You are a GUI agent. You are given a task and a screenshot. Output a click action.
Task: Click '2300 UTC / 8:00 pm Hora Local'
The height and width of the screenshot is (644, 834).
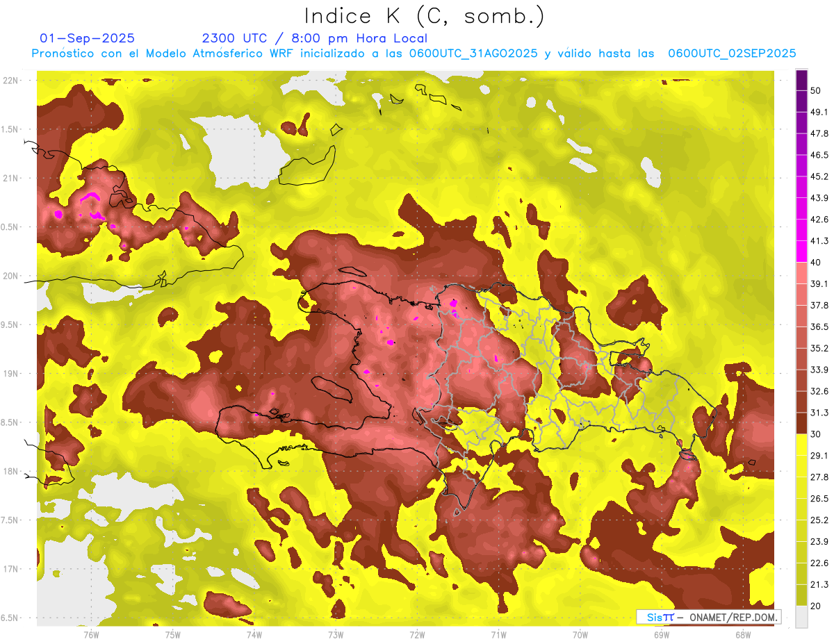coord(315,38)
